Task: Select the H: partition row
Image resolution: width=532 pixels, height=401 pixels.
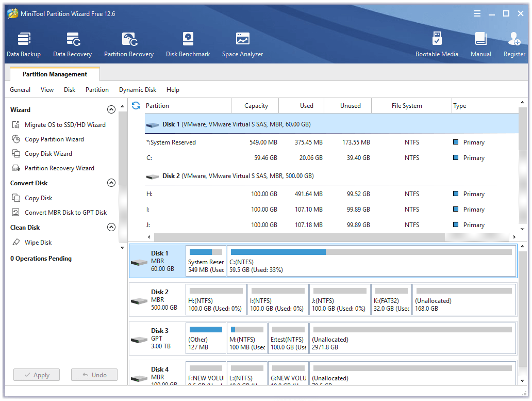Action: tap(332, 194)
